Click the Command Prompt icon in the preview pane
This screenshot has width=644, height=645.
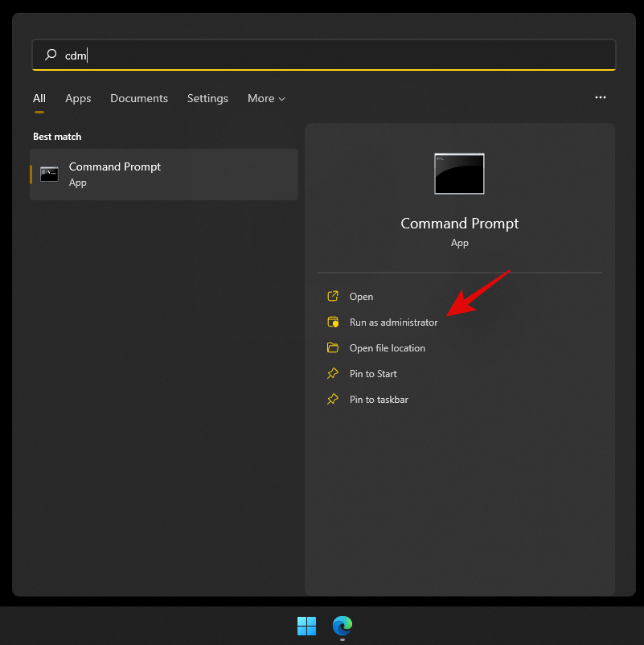(x=459, y=173)
